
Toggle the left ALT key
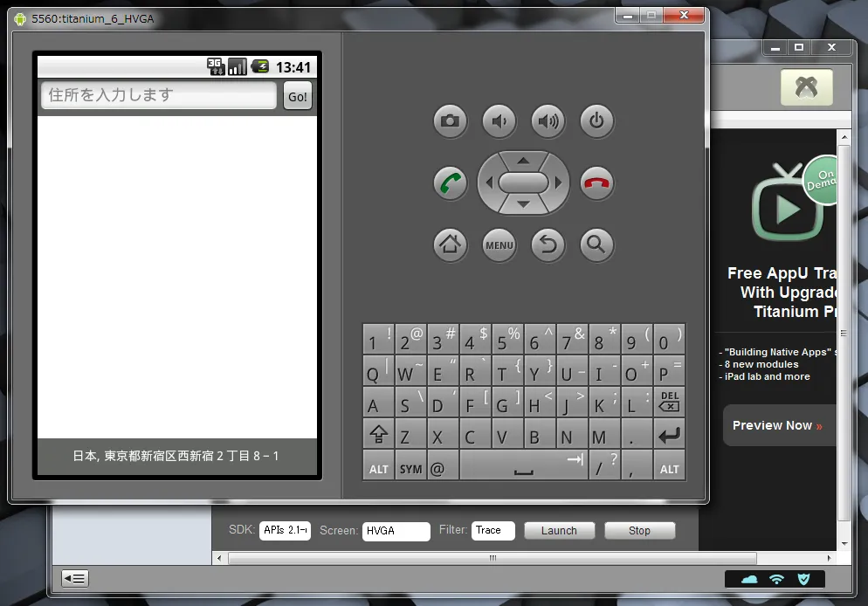pyautogui.click(x=378, y=468)
